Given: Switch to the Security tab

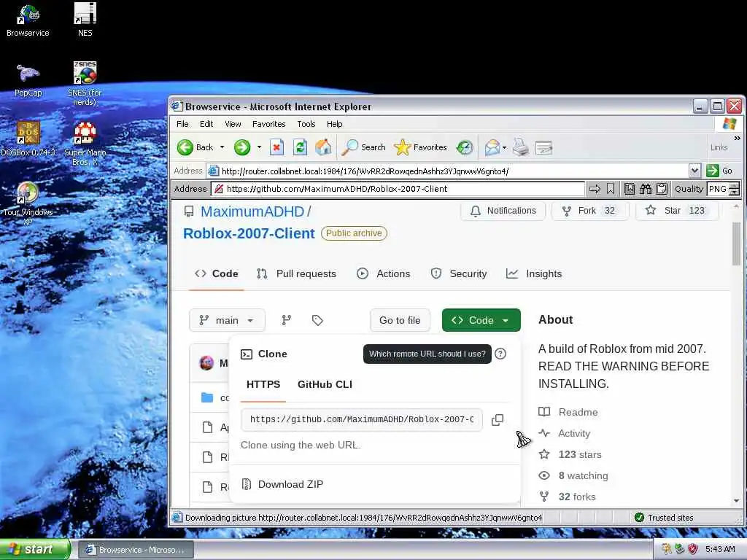Looking at the screenshot, I should (459, 274).
